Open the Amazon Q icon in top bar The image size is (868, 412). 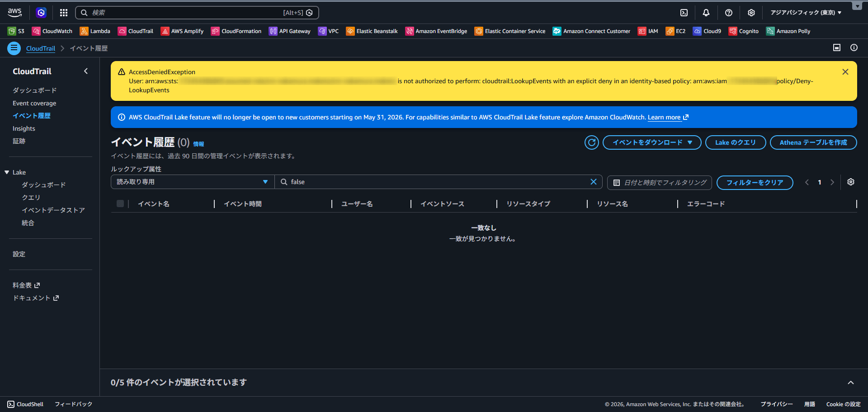(41, 13)
